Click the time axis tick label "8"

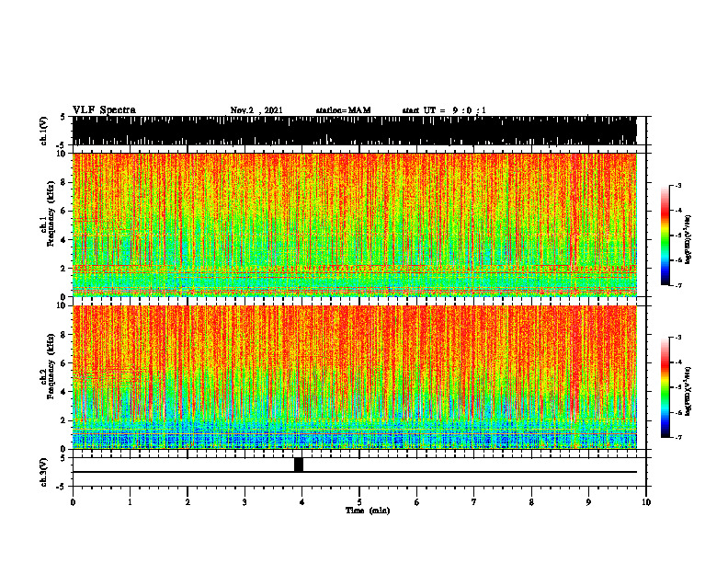(531, 502)
